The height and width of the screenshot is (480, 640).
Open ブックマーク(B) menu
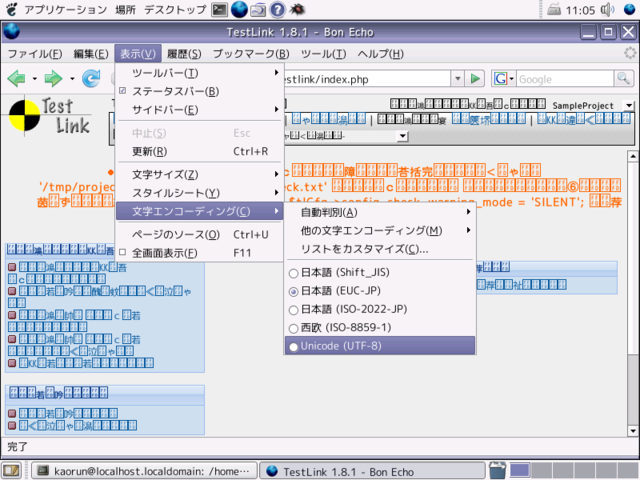tap(251, 54)
